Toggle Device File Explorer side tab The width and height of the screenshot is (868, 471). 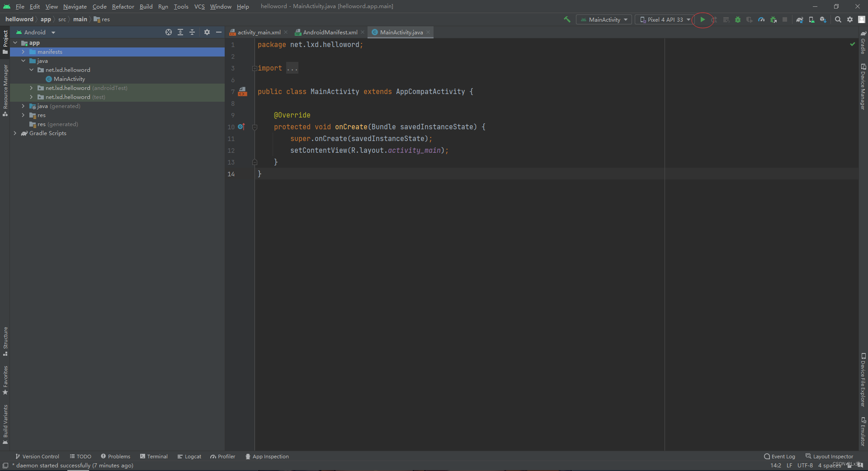(x=863, y=380)
